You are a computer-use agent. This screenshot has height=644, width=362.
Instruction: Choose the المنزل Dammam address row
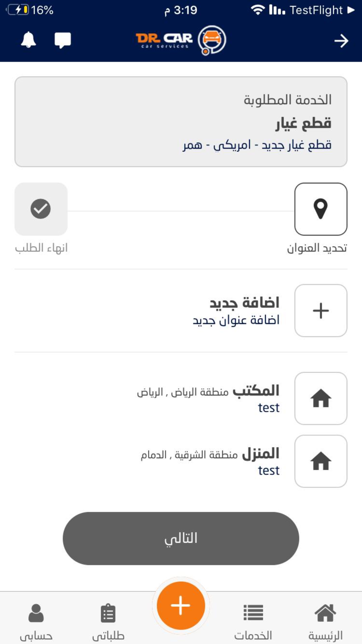tap(181, 461)
